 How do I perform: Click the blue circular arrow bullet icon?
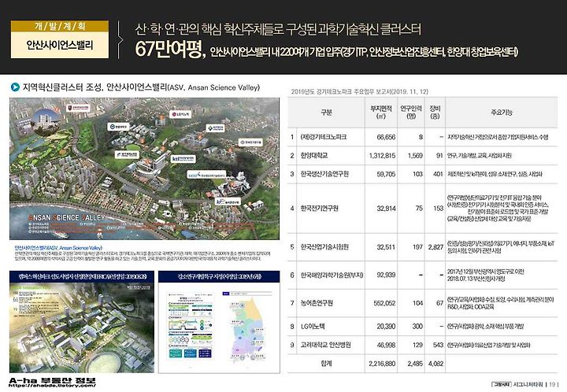click(15, 87)
